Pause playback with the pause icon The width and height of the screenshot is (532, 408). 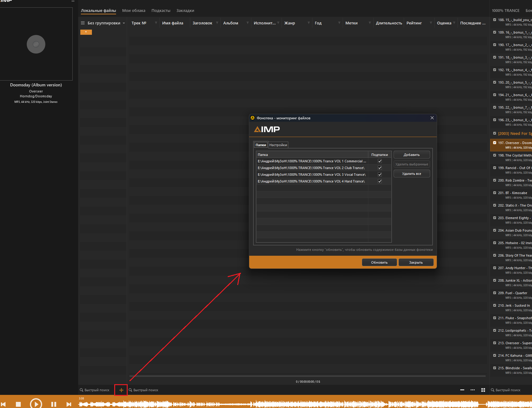[53, 404]
